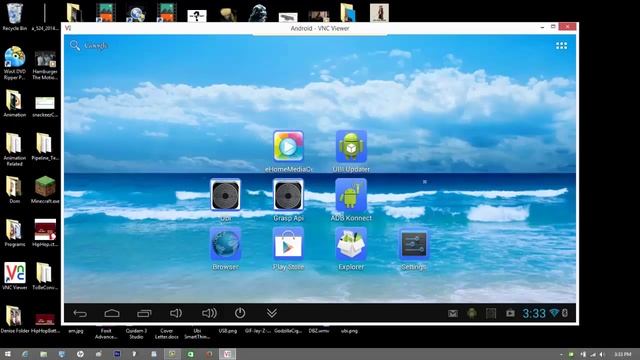Open the HP icon in taskbar

[x=80, y=354]
